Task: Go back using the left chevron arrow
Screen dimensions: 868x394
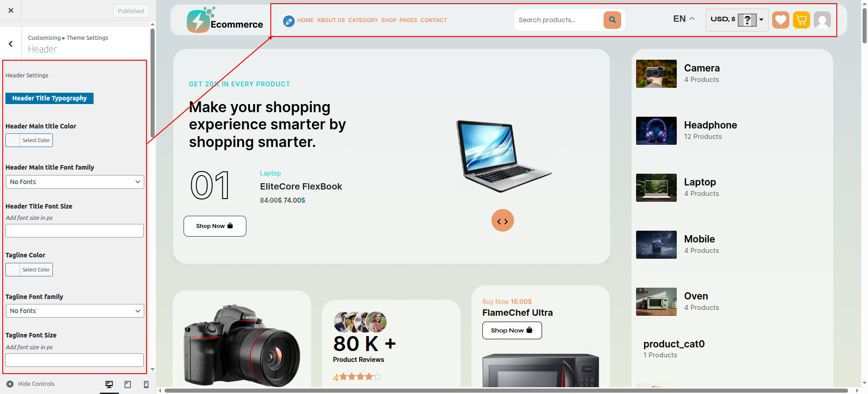Action: coord(10,44)
